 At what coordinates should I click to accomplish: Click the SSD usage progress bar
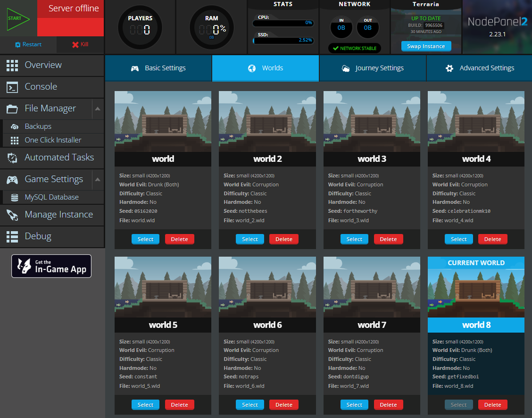pyautogui.click(x=282, y=40)
